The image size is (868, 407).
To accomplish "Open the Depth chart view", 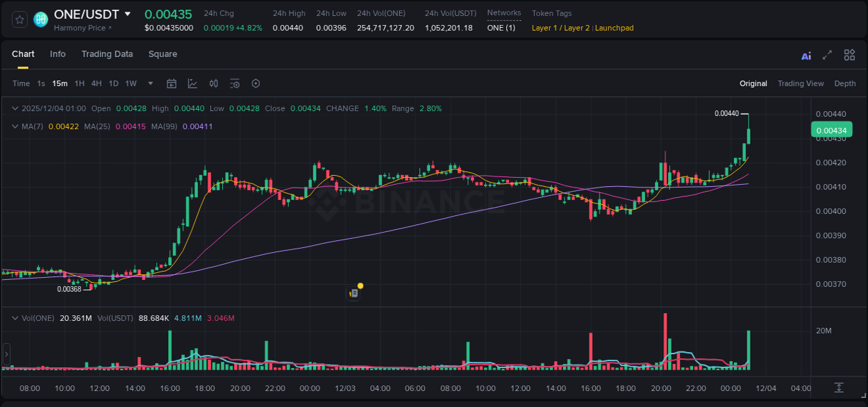I will coord(845,83).
